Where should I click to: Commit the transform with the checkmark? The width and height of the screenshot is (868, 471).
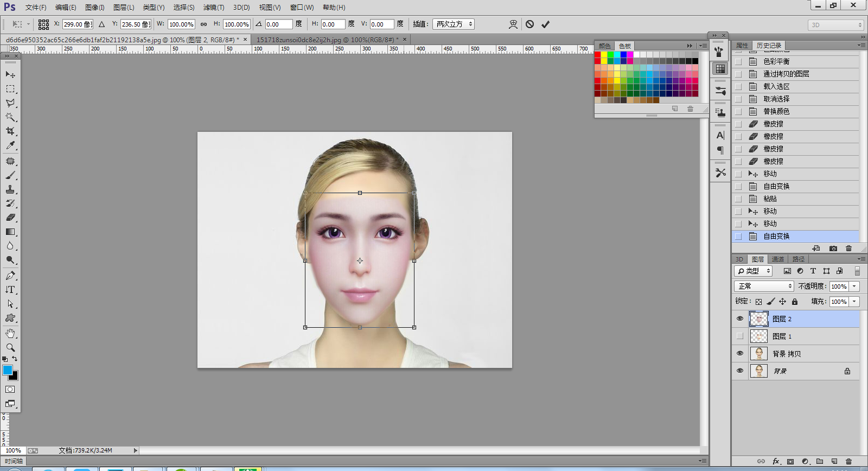[545, 24]
